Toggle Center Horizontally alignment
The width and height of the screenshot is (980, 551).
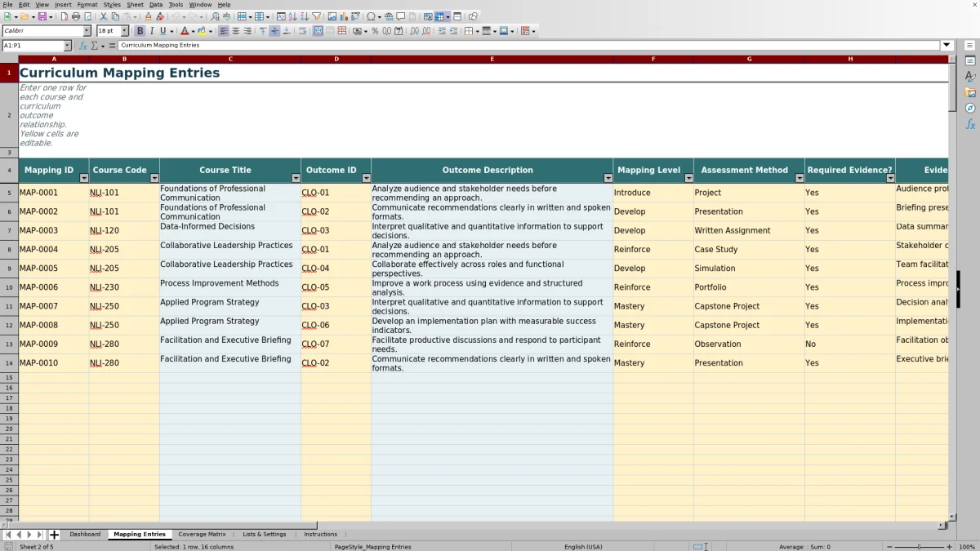[x=235, y=31]
